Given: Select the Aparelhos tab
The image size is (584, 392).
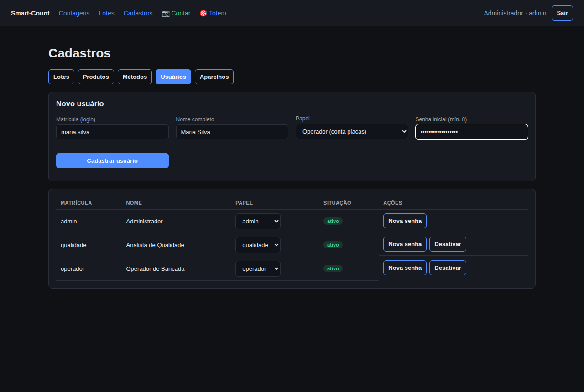Looking at the screenshot, I should click(214, 77).
